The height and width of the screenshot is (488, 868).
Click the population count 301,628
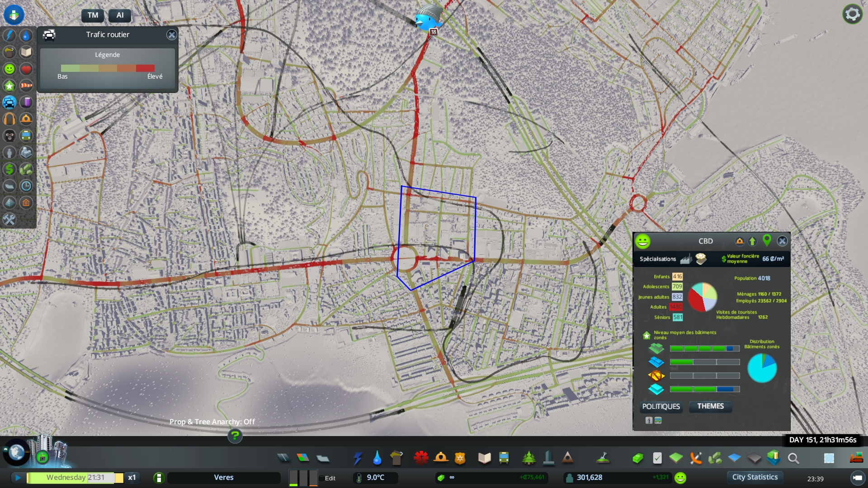pyautogui.click(x=589, y=478)
